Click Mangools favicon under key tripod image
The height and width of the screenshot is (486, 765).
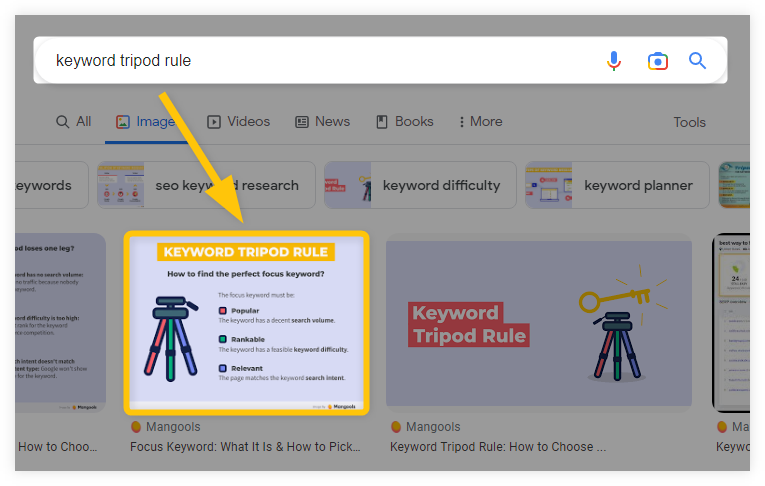(396, 427)
